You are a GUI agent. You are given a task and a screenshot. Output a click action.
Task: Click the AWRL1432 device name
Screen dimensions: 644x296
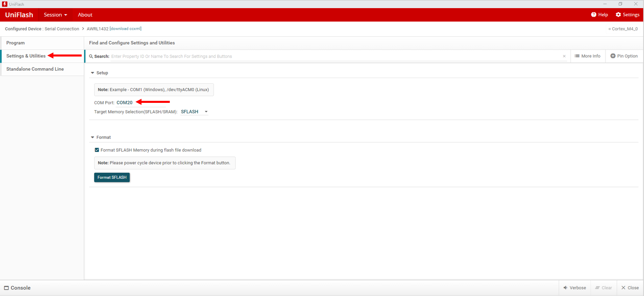point(97,29)
